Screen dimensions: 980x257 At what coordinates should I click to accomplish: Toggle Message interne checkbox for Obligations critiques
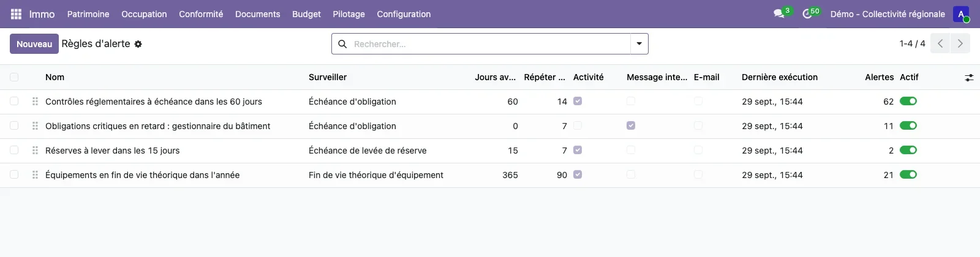pyautogui.click(x=631, y=125)
